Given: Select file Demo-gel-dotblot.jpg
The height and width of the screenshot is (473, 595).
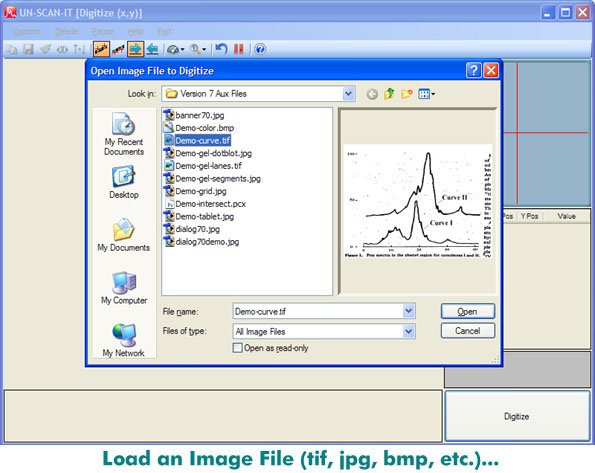Looking at the screenshot, I should (x=208, y=153).
